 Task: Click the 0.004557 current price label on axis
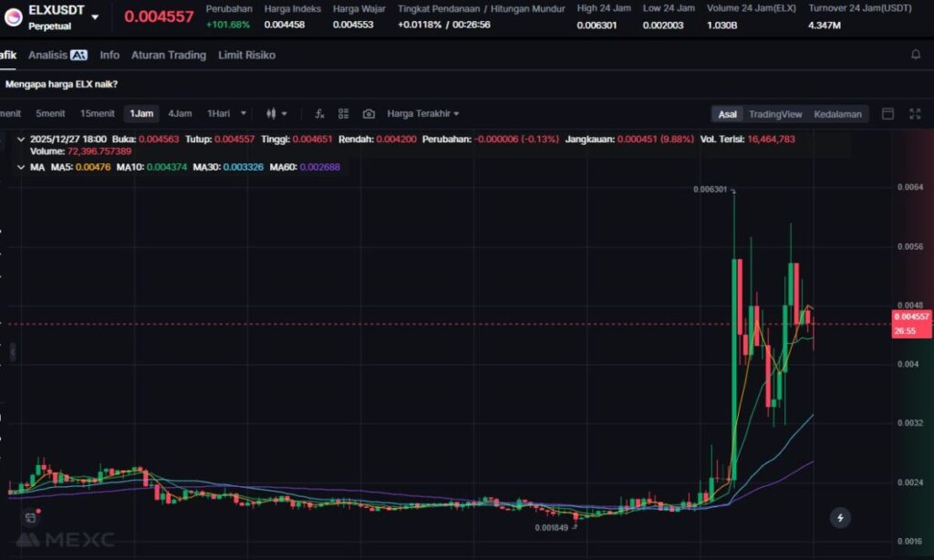click(911, 316)
